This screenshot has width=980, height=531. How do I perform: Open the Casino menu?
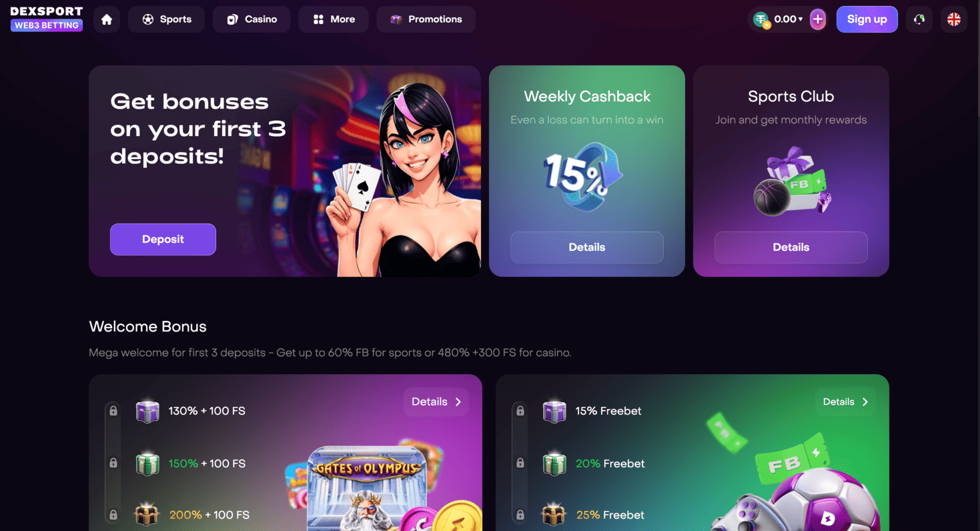(x=252, y=19)
